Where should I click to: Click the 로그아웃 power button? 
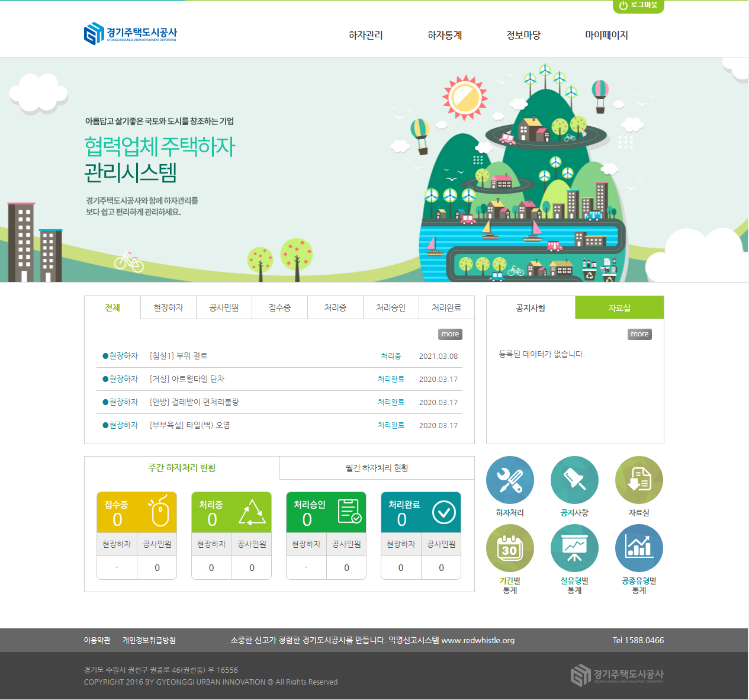[x=638, y=6]
